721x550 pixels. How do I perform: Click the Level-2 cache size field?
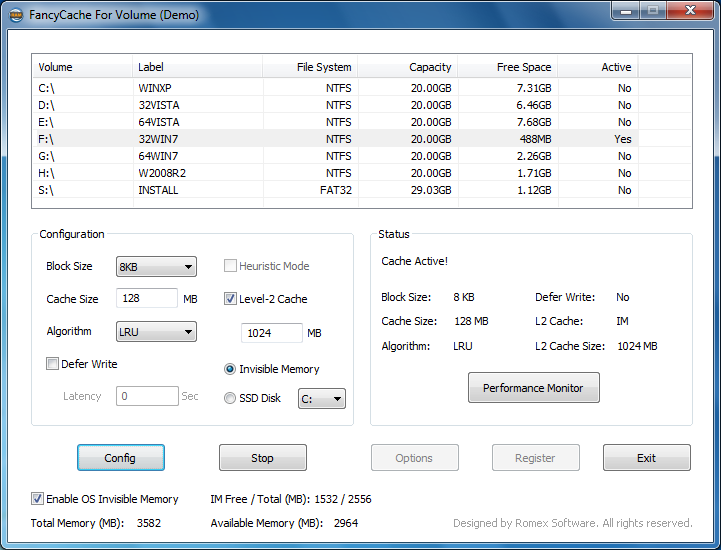coord(271,333)
